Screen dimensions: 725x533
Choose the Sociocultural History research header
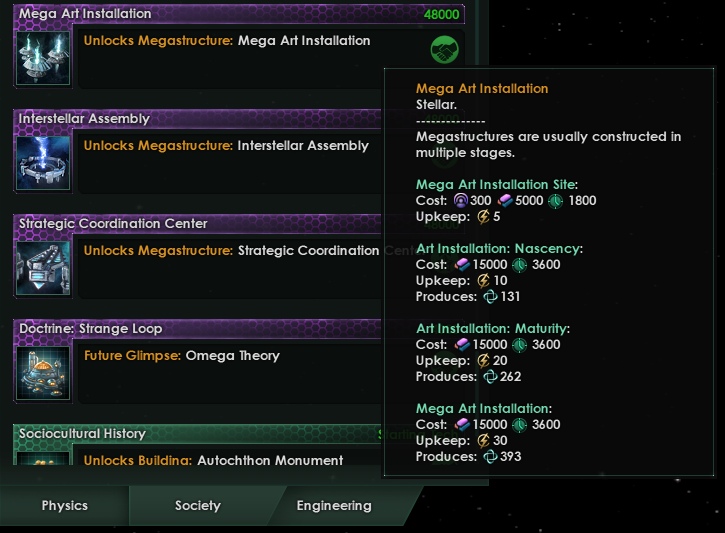click(200, 434)
